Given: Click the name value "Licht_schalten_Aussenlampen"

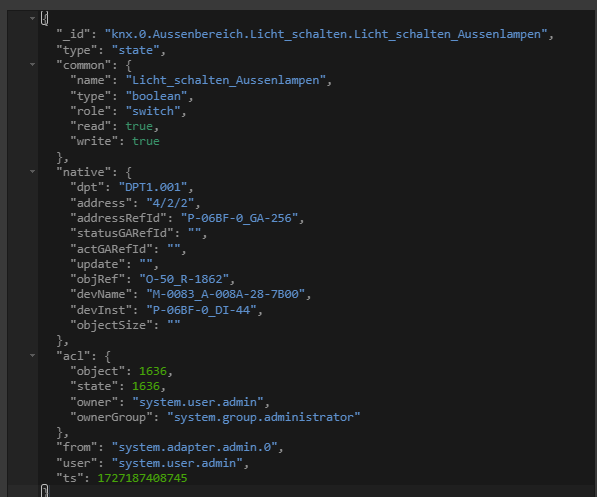Looking at the screenshot, I should (226, 80).
